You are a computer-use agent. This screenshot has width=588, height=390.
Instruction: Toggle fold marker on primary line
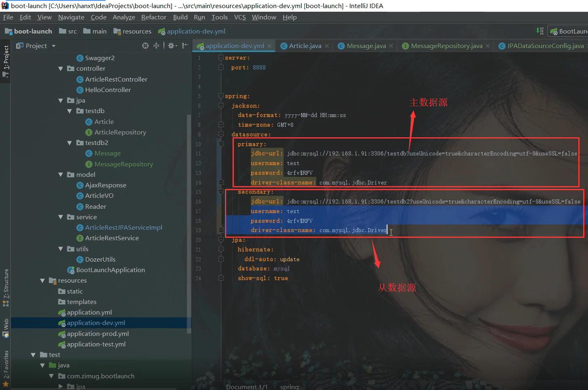coord(221,144)
